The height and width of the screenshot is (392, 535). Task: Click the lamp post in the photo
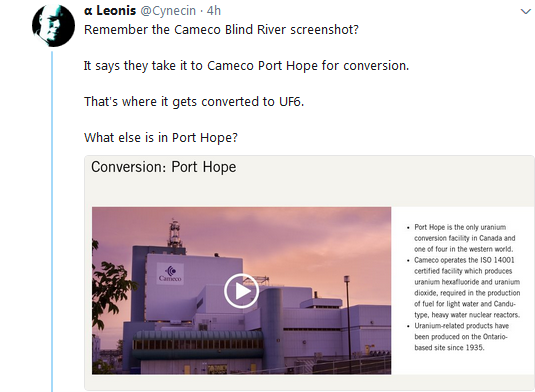coord(347,317)
